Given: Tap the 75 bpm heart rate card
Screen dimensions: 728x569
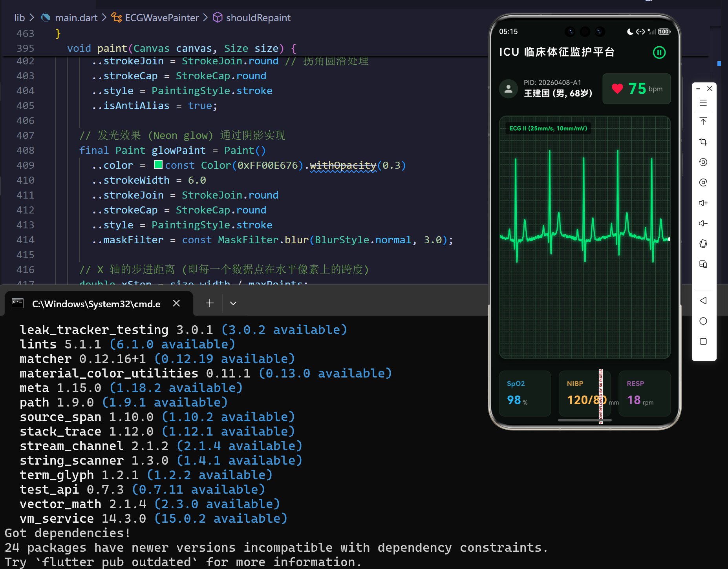Looking at the screenshot, I should 637,89.
